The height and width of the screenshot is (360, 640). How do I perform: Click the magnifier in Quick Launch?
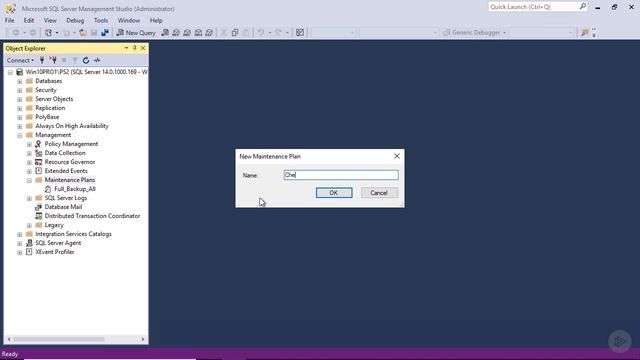[582, 7]
